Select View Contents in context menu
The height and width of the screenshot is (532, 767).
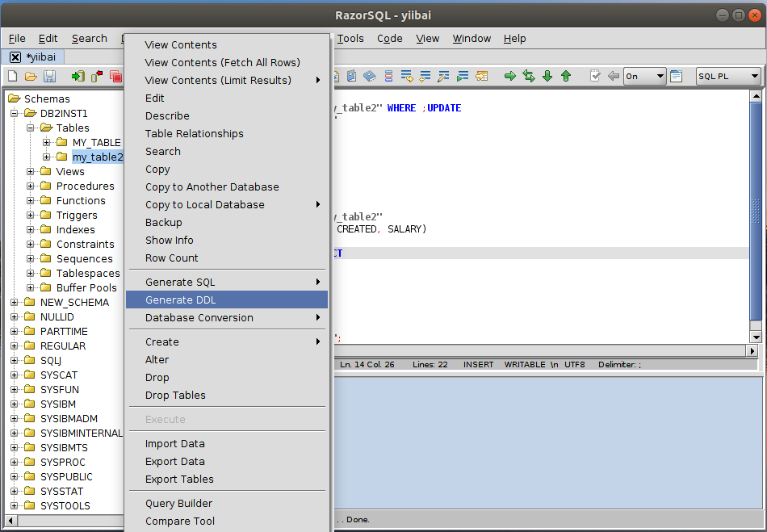tap(227, 45)
